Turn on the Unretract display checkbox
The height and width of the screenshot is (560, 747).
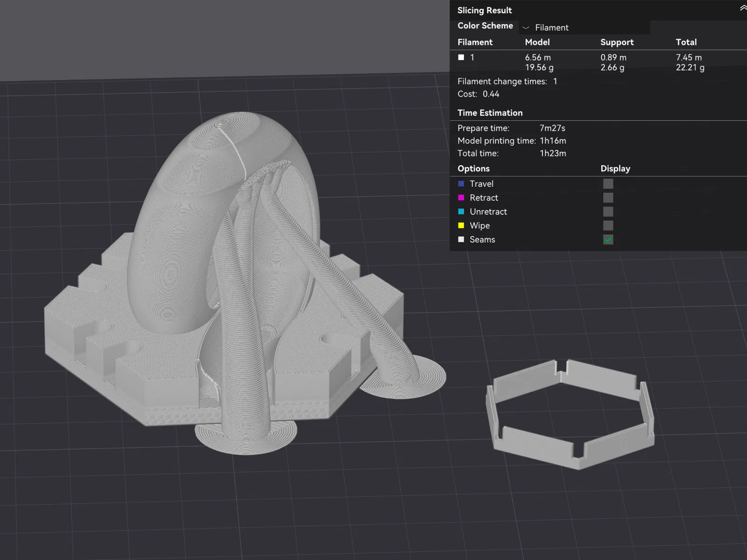click(608, 212)
